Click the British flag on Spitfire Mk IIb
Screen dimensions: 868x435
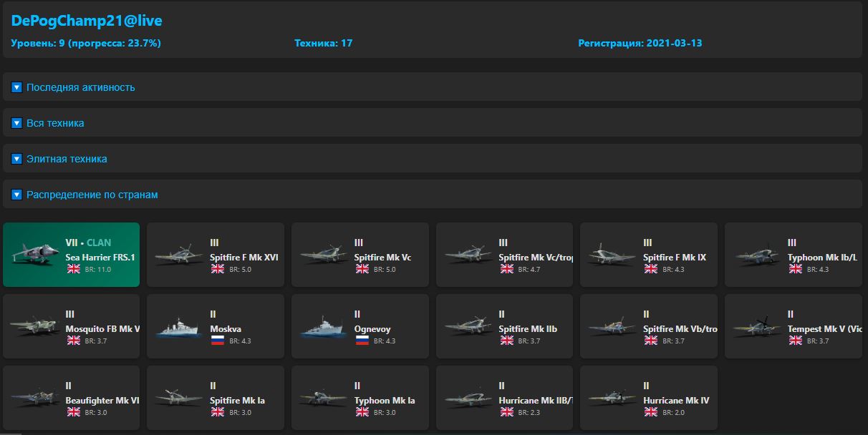(506, 341)
